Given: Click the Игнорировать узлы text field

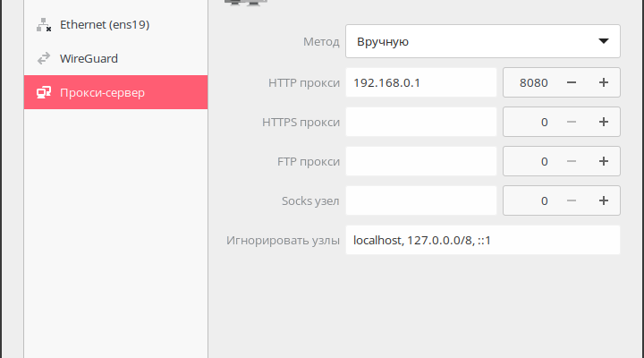Looking at the screenshot, I should (x=482, y=240).
